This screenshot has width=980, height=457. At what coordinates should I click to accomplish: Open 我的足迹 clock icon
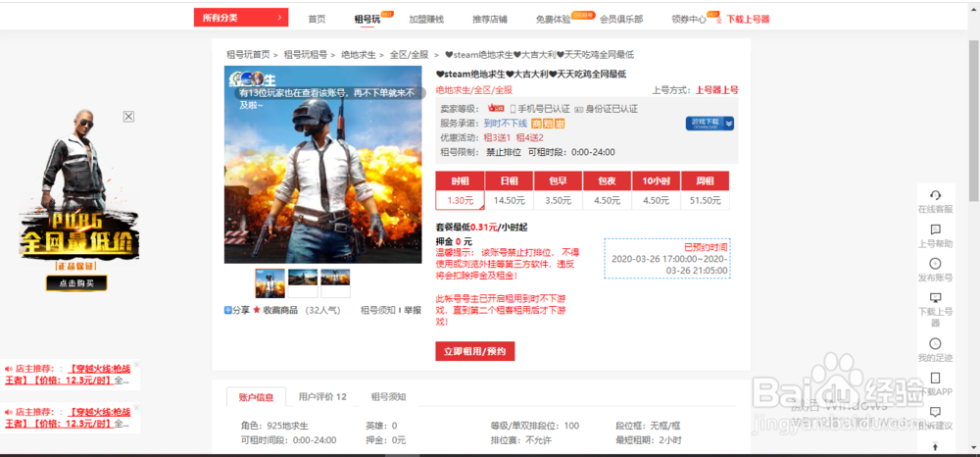pyautogui.click(x=935, y=343)
